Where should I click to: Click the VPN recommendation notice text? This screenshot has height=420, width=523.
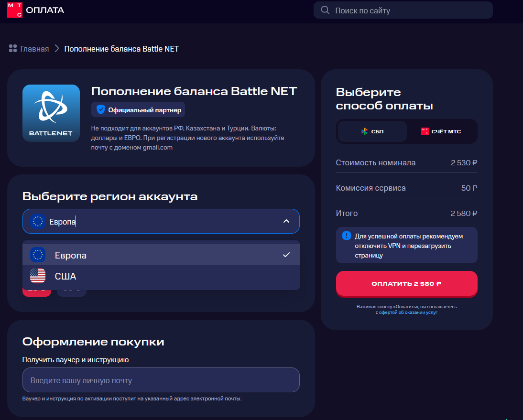click(409, 246)
